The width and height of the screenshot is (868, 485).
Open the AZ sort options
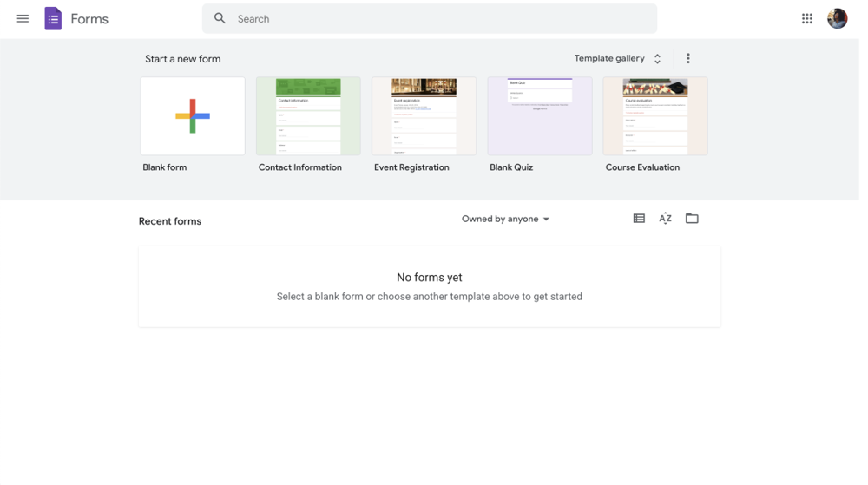coord(665,219)
